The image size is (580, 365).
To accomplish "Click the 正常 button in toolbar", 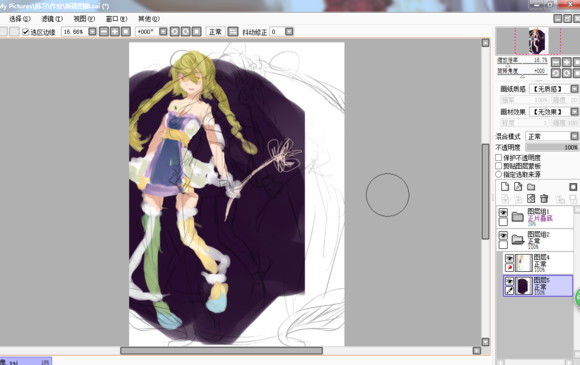I will [215, 32].
